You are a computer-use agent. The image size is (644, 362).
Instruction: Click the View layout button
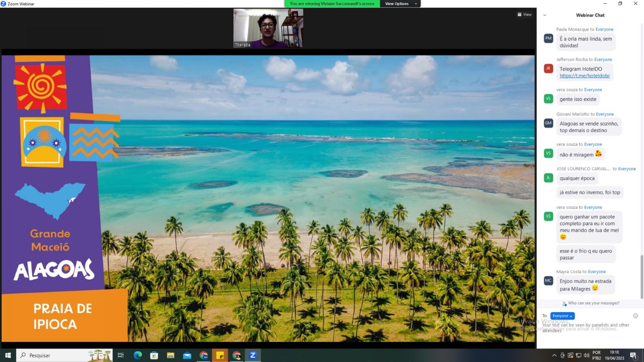[524, 15]
